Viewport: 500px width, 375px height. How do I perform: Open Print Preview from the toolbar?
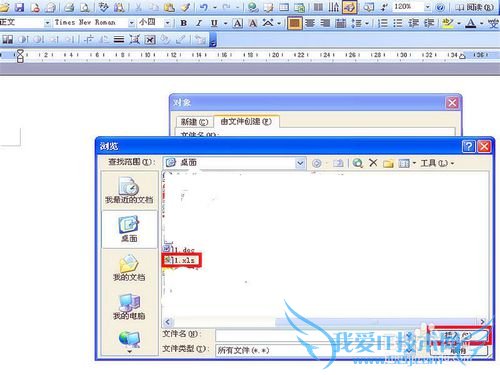tap(85, 7)
